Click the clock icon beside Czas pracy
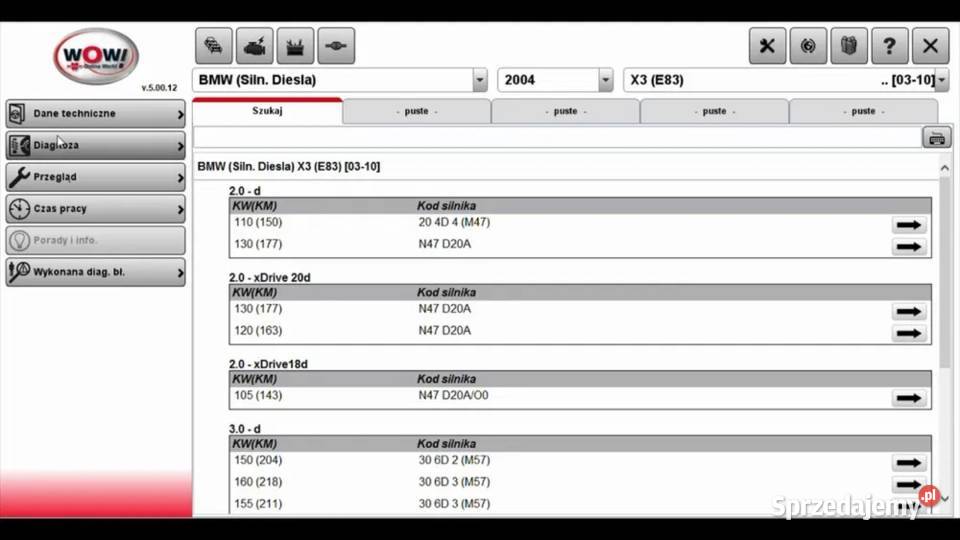The width and height of the screenshot is (960, 540). coord(19,209)
